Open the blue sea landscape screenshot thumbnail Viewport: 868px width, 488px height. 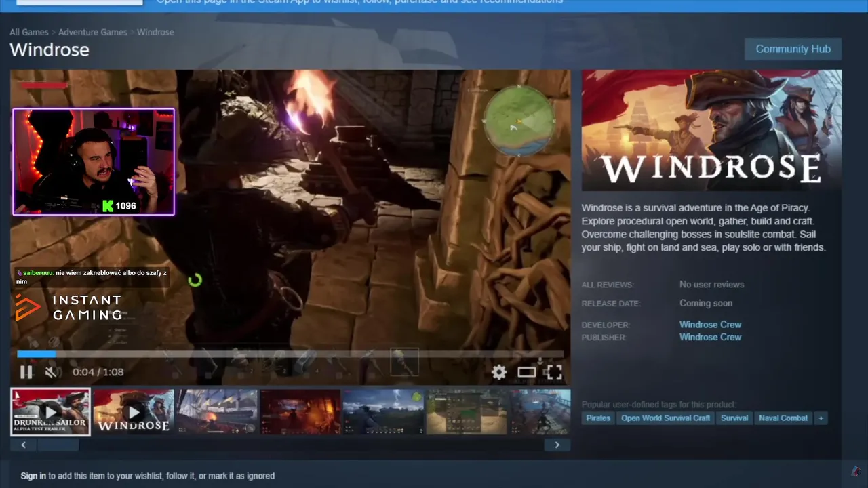pos(383,411)
